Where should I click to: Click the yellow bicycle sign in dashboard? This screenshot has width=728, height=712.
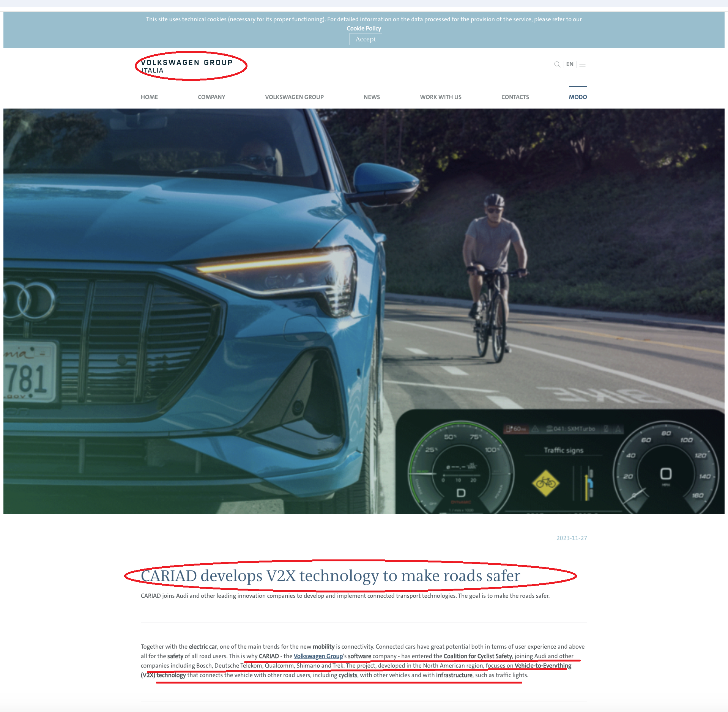[545, 483]
